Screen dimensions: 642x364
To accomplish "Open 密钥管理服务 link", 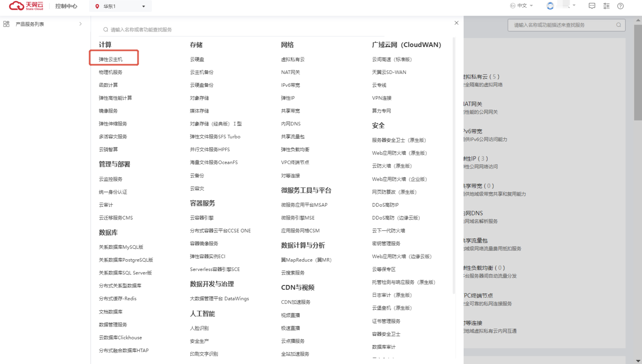I will point(386,243).
